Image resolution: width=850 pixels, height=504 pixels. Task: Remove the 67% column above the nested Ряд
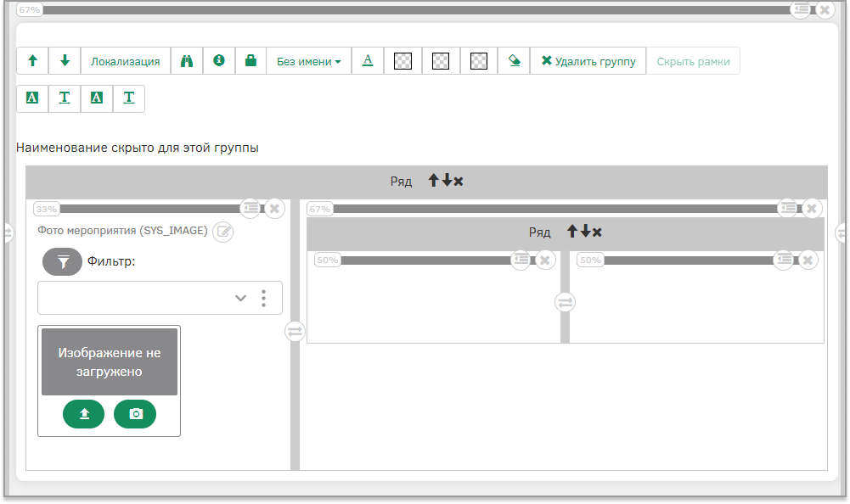pyautogui.click(x=812, y=208)
